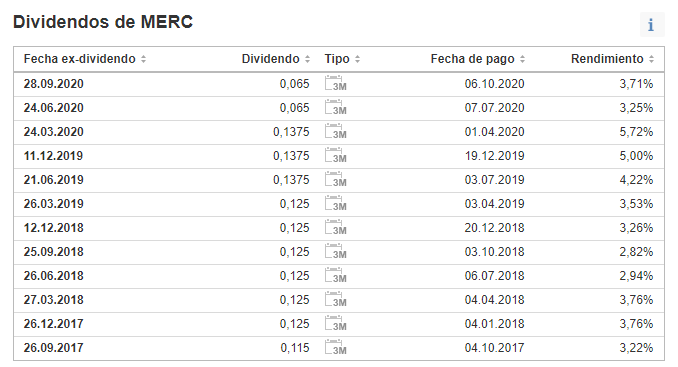
Task: Click the 3M icon in row 26.03.2019
Action: 336,204
